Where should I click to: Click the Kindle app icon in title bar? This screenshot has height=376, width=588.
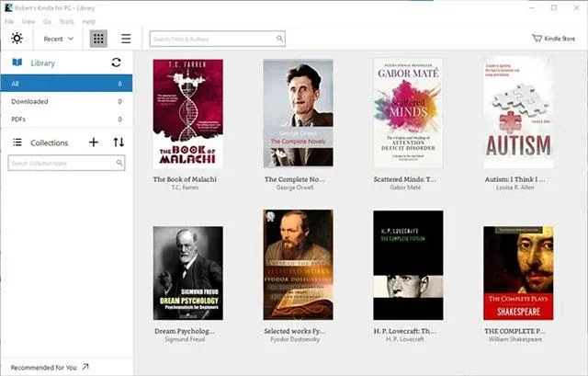point(8,7)
